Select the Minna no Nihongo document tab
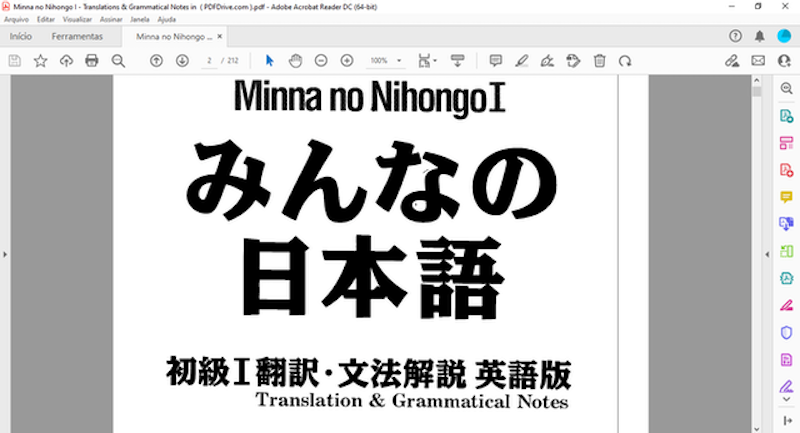 point(173,37)
